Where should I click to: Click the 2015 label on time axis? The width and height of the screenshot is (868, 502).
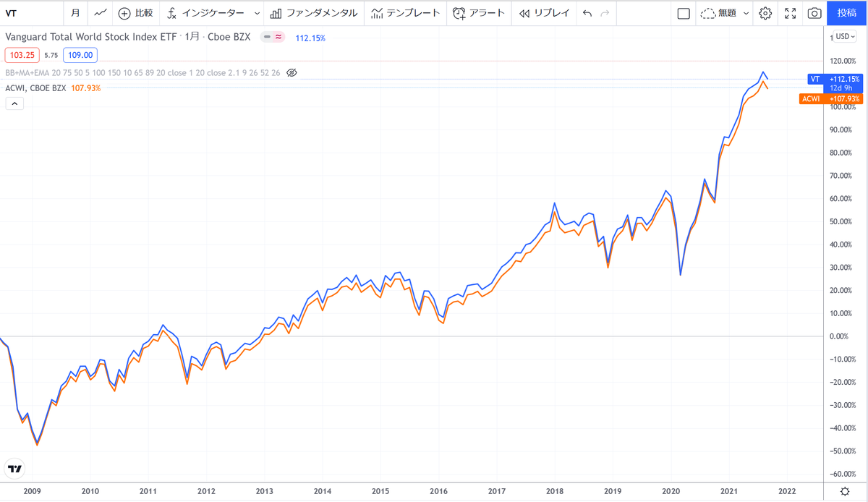click(380, 491)
